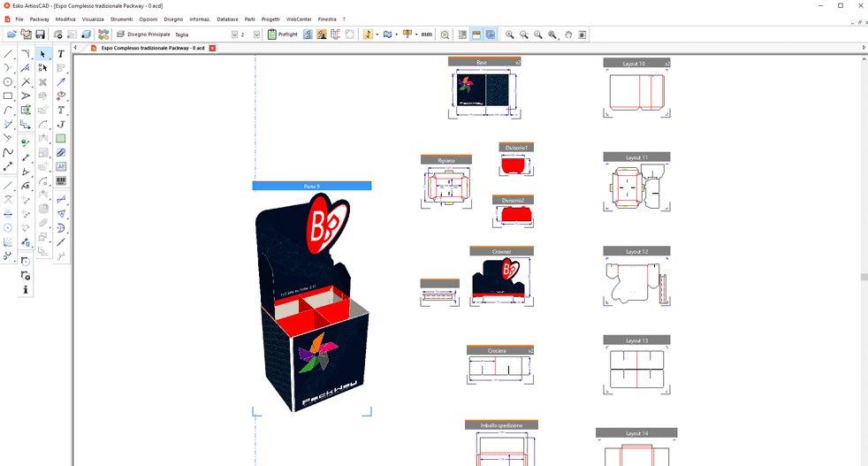The height and width of the screenshot is (466, 868).
Task: Select the Base part thumbnail
Action: point(485,88)
